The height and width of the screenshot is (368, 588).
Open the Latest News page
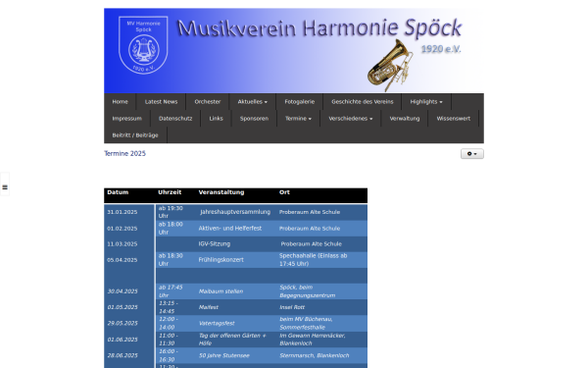coord(162,102)
